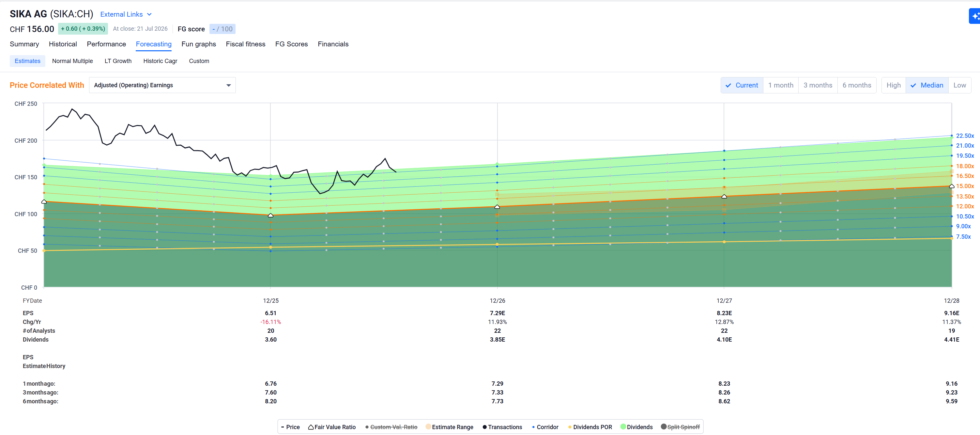
Task: Click 'At close: 21 Jul 2026' text
Action: pos(140,28)
